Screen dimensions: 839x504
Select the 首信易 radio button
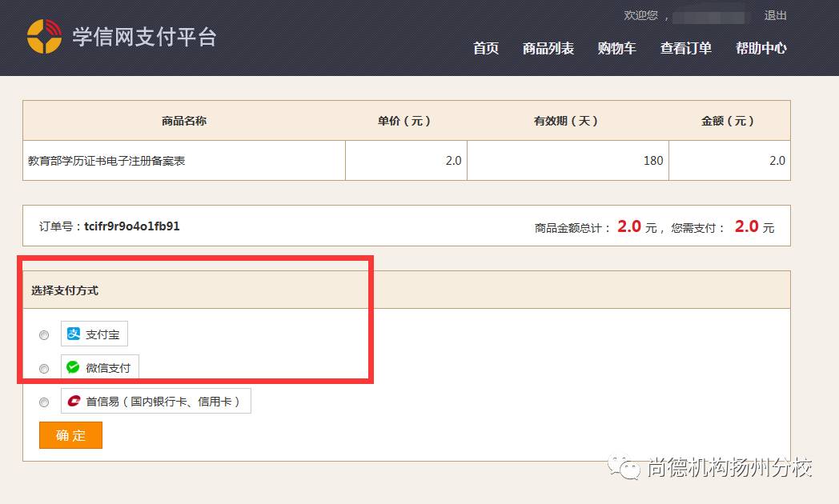pos(44,402)
